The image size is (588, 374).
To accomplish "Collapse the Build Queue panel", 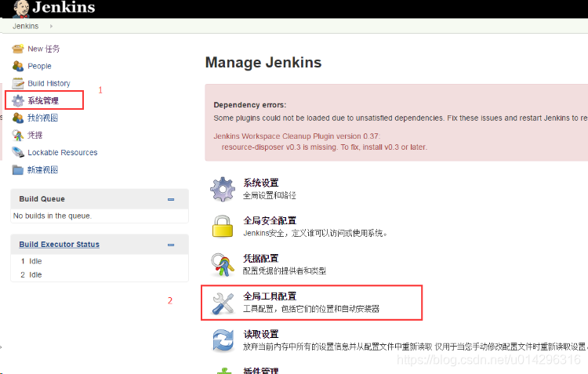I will coord(171,199).
